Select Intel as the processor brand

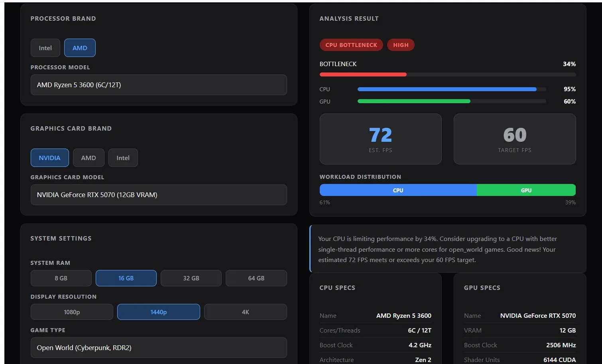pos(45,48)
